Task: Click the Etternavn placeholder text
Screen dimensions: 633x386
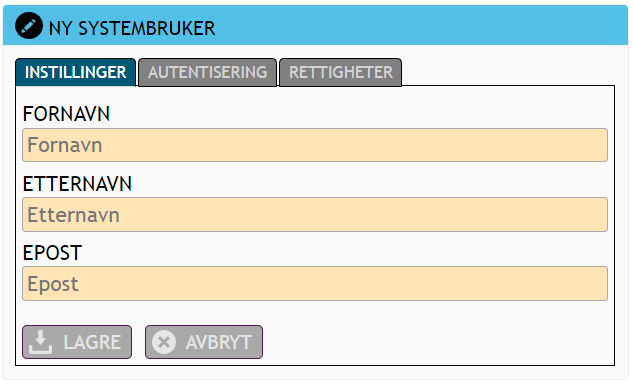Action: [x=73, y=215]
